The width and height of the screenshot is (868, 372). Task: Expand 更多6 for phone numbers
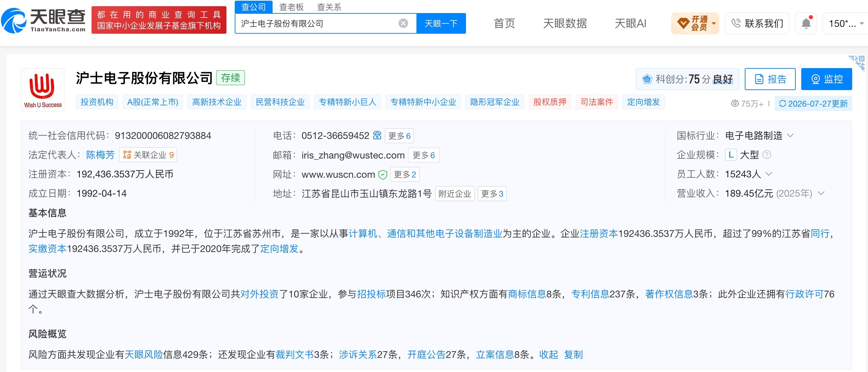coord(399,136)
